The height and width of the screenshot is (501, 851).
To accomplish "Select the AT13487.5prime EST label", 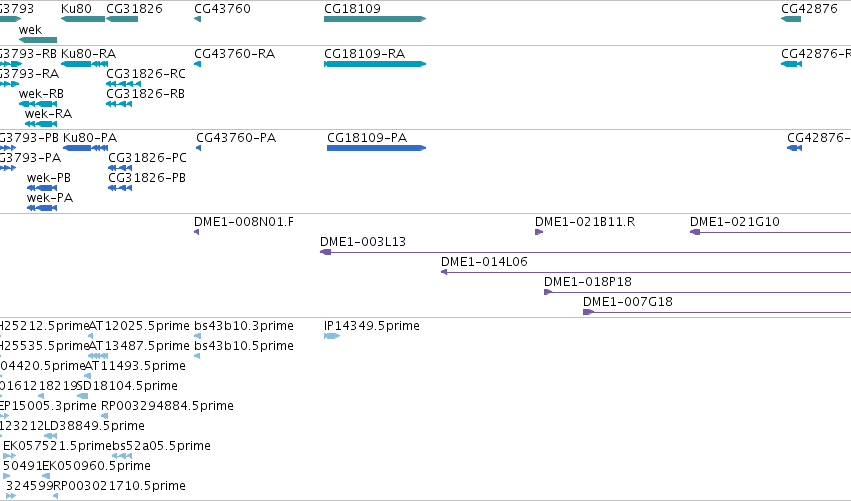I will tap(139, 346).
